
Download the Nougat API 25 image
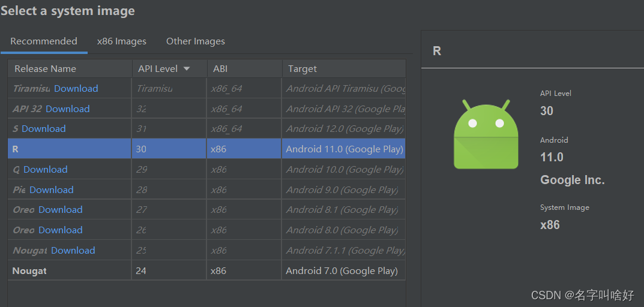73,250
